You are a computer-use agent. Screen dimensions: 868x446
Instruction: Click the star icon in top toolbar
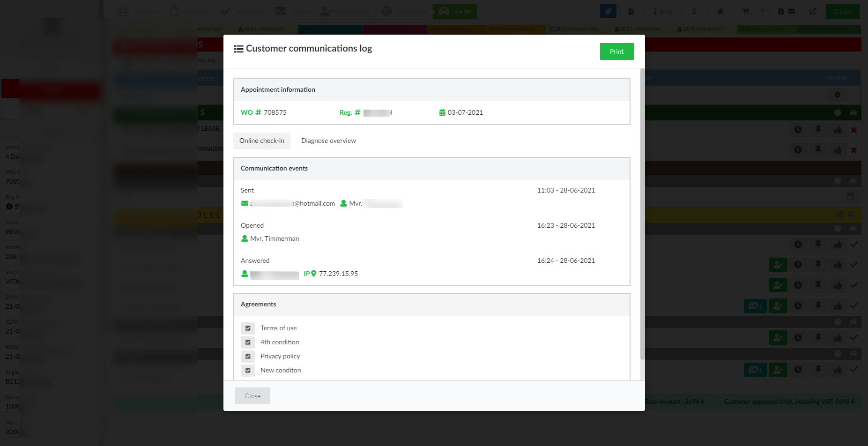pos(720,11)
